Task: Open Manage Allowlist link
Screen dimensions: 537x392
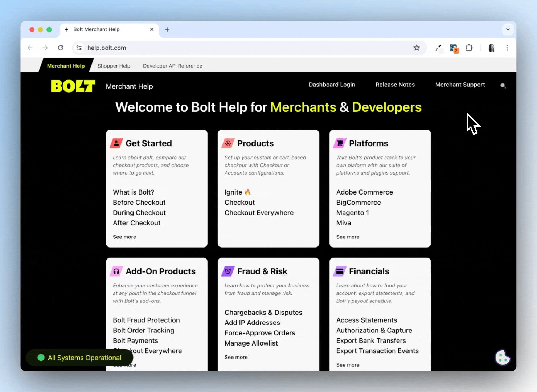Action: pos(251,343)
